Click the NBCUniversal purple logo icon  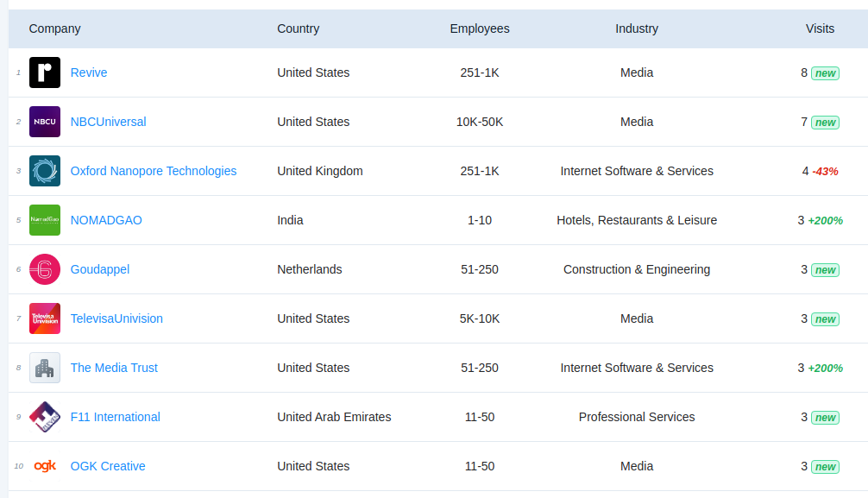(45, 122)
